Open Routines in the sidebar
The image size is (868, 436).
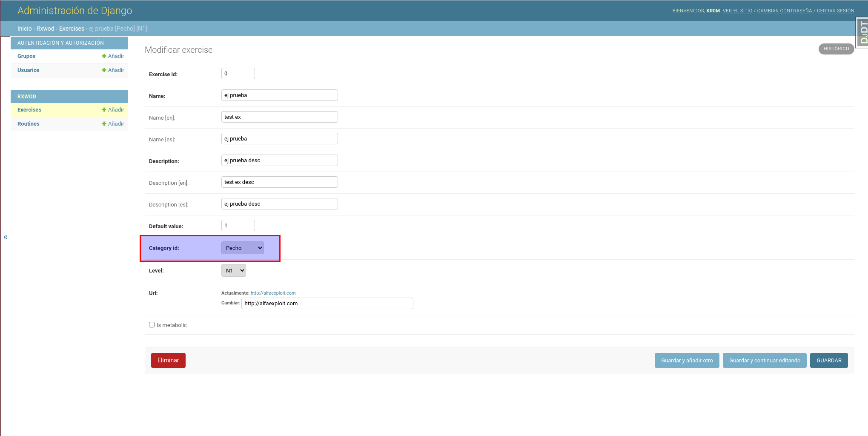(28, 124)
